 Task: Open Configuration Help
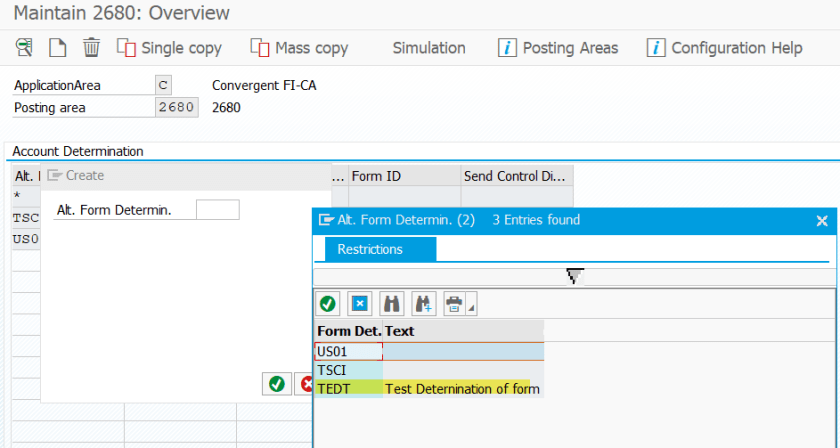(x=724, y=47)
